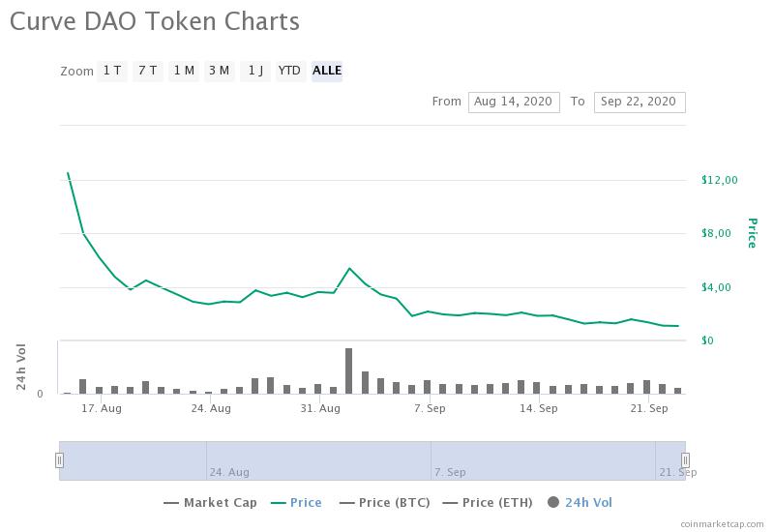Show the Price (ETH) series
The height and width of the screenshot is (532, 774).
pos(491,503)
